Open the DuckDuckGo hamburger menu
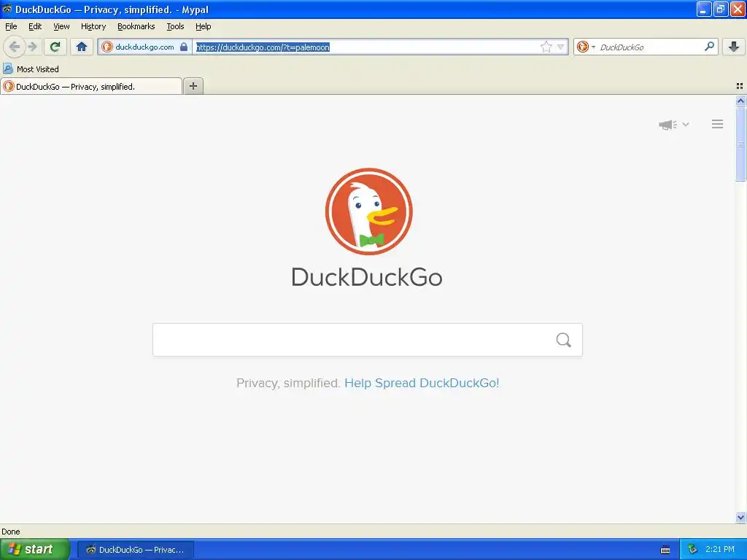The height and width of the screenshot is (560, 747). (718, 124)
